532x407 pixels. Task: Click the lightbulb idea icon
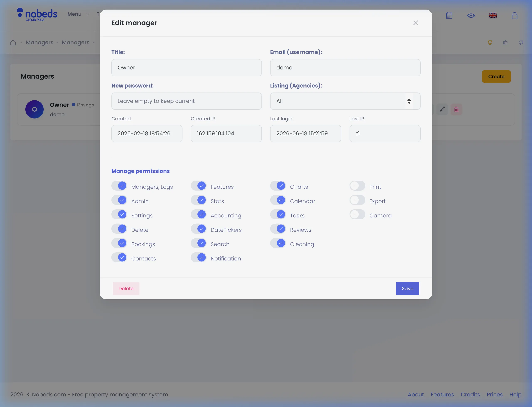pos(490,42)
